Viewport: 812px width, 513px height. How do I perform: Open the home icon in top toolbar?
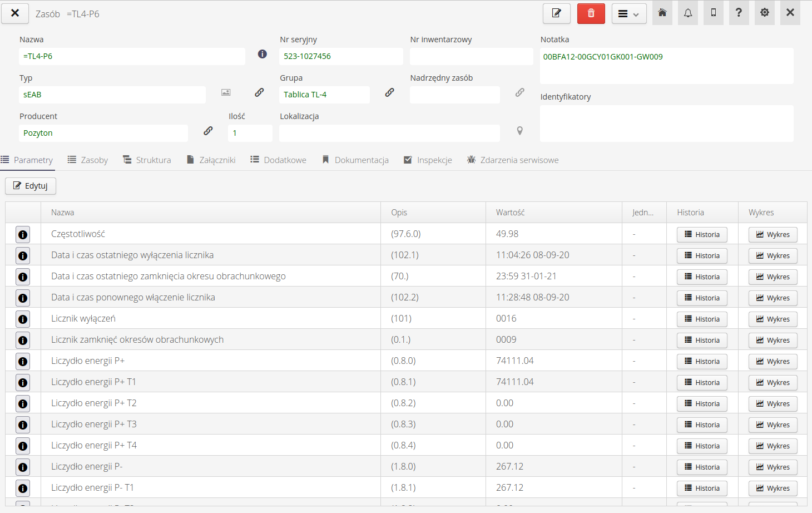pos(662,13)
